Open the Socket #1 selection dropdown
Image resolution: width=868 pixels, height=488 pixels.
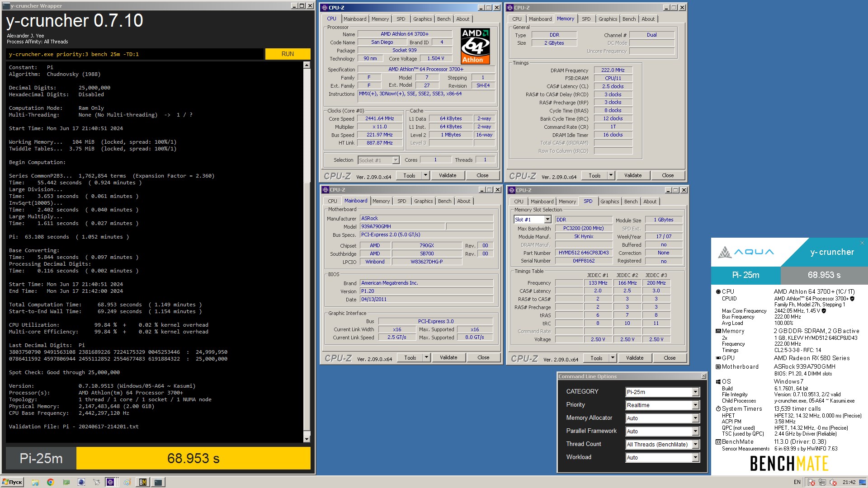coord(396,160)
